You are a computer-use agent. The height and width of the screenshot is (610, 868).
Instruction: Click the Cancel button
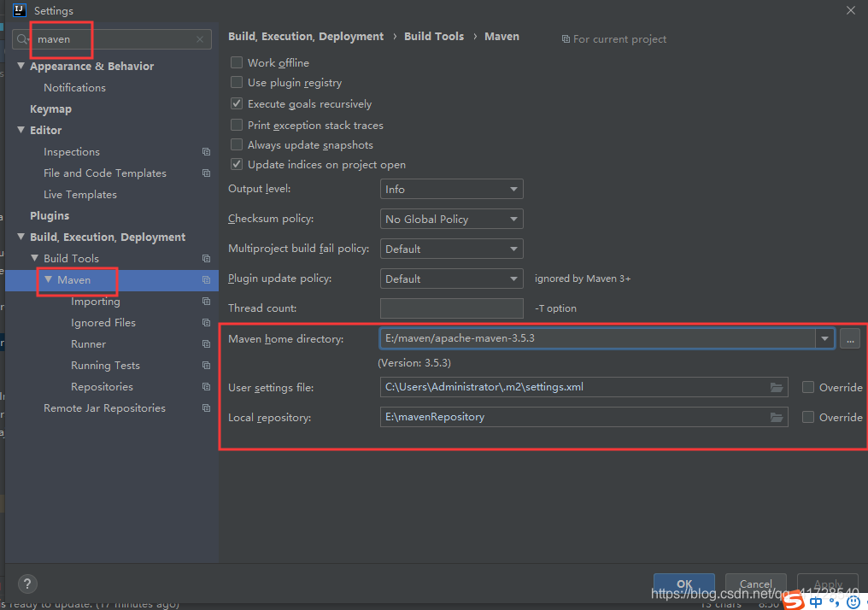tap(755, 584)
